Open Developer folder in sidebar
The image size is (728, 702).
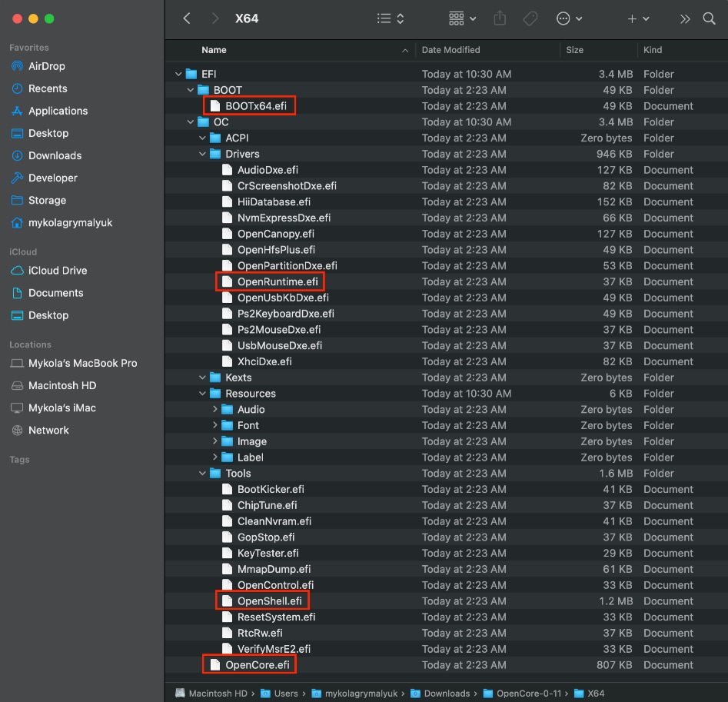tap(44, 178)
